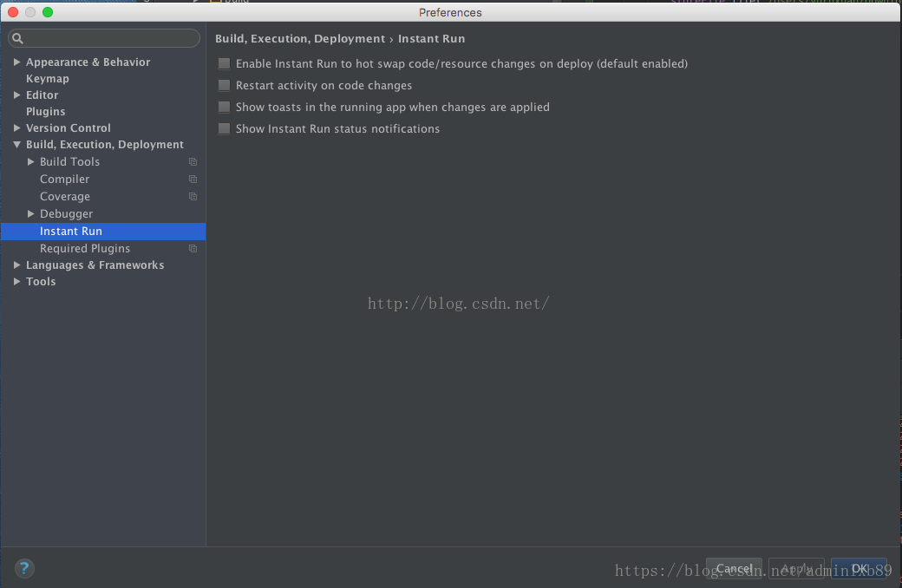This screenshot has height=588, width=902.
Task: Click project-level icon beside Required Plugins
Action: click(x=193, y=249)
